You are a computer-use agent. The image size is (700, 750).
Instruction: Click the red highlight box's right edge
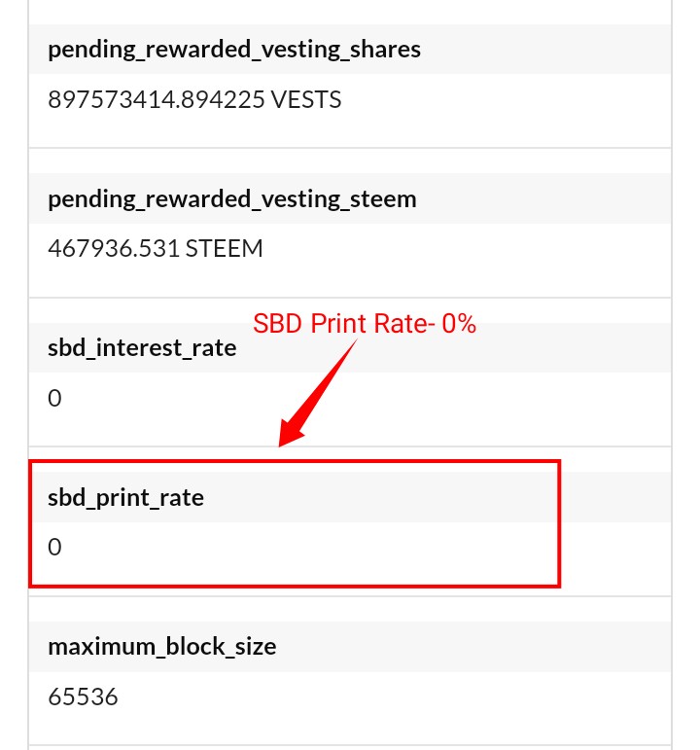pos(559,523)
